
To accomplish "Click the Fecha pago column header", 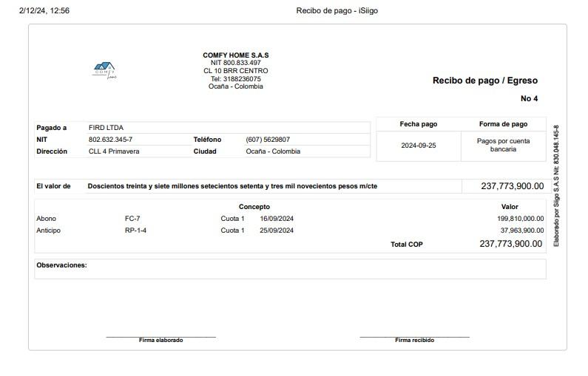I will tap(419, 124).
